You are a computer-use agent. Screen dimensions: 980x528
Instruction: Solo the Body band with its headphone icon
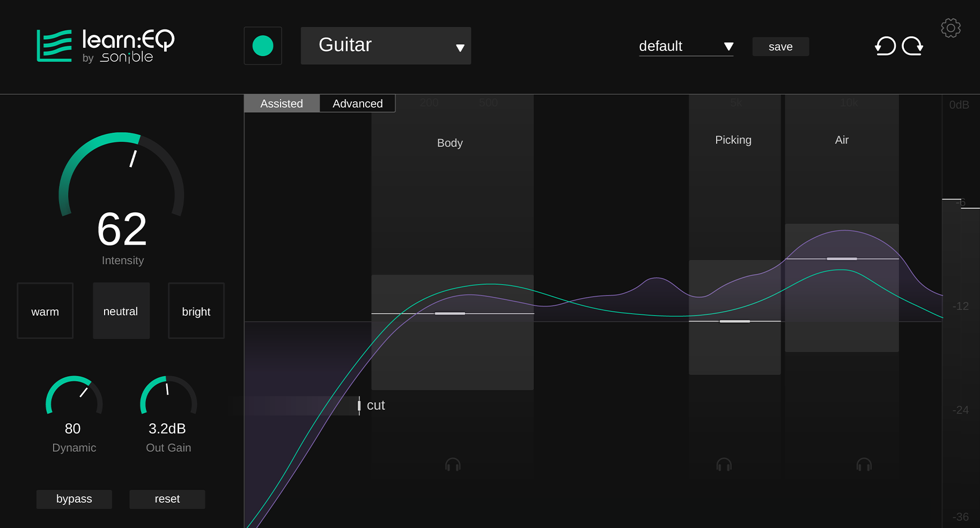click(452, 464)
